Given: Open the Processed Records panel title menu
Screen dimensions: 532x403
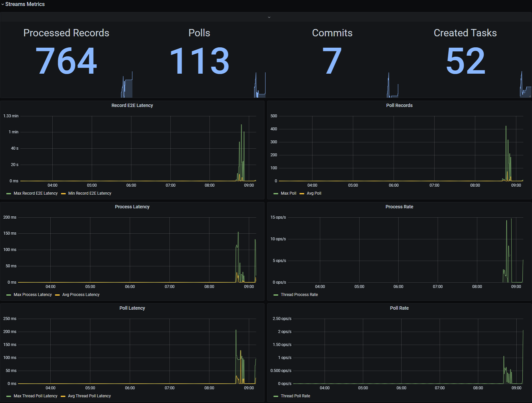Looking at the screenshot, I should [x=66, y=33].
